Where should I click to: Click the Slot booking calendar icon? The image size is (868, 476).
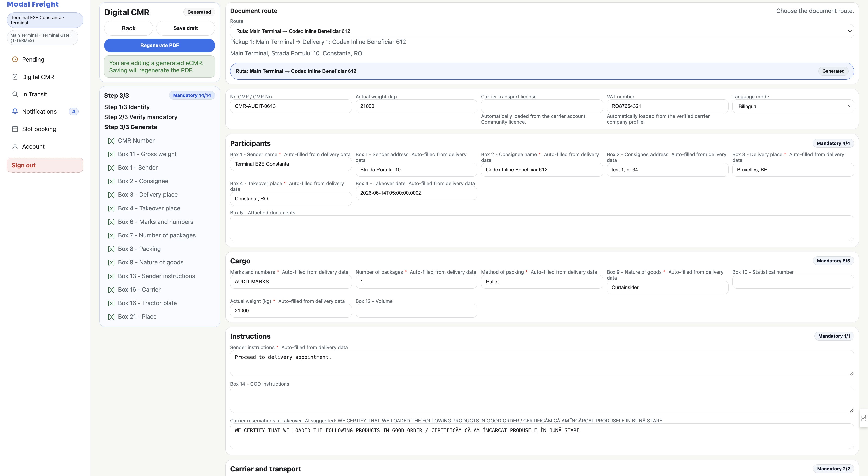point(15,129)
